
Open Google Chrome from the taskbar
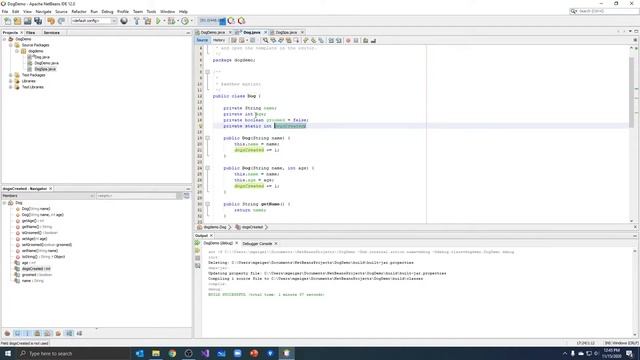point(172,353)
